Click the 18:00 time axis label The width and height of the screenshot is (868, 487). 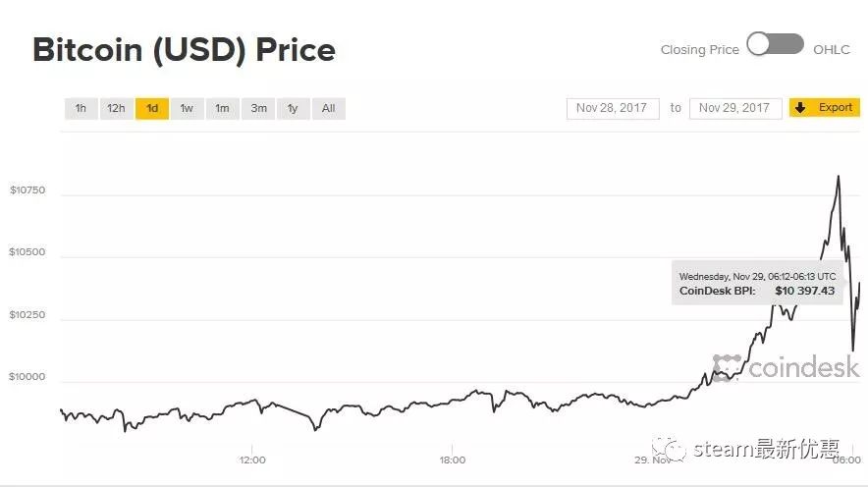(453, 460)
